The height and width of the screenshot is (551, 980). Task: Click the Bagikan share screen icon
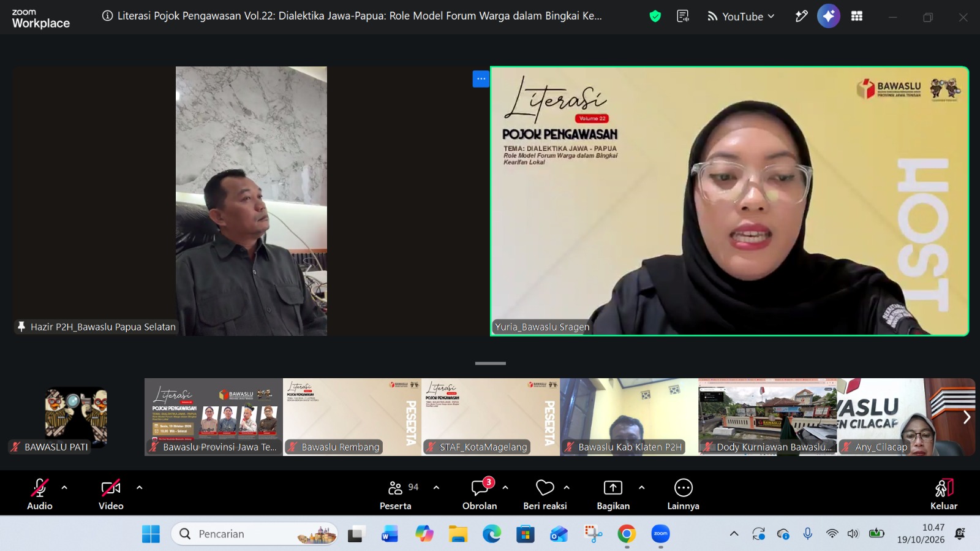pos(613,488)
